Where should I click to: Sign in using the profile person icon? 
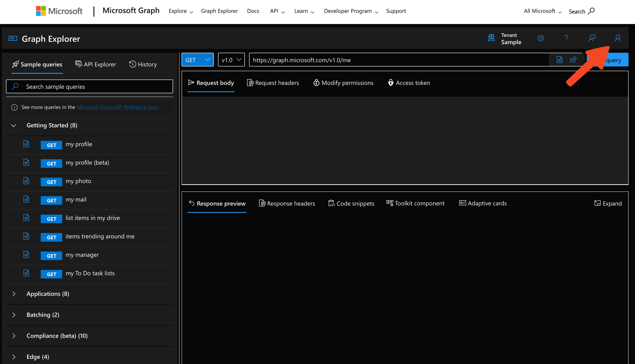point(618,38)
